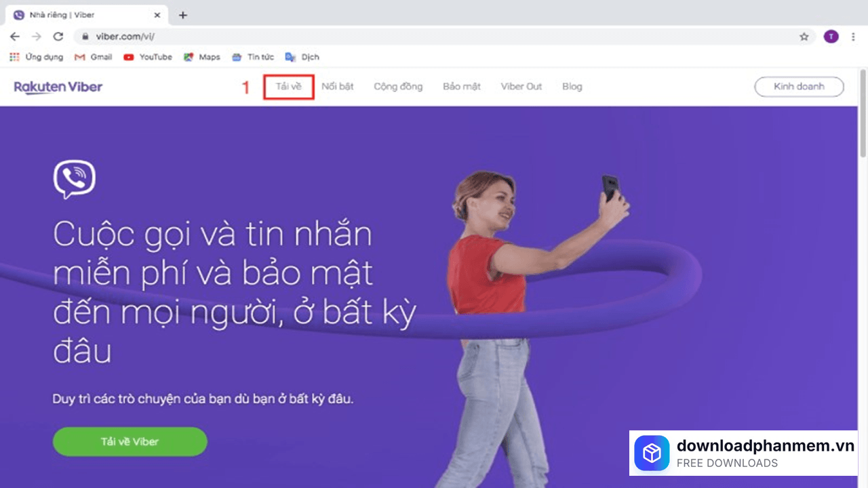Click the Viber phone logo icon
The width and height of the screenshot is (868, 488).
(x=75, y=179)
